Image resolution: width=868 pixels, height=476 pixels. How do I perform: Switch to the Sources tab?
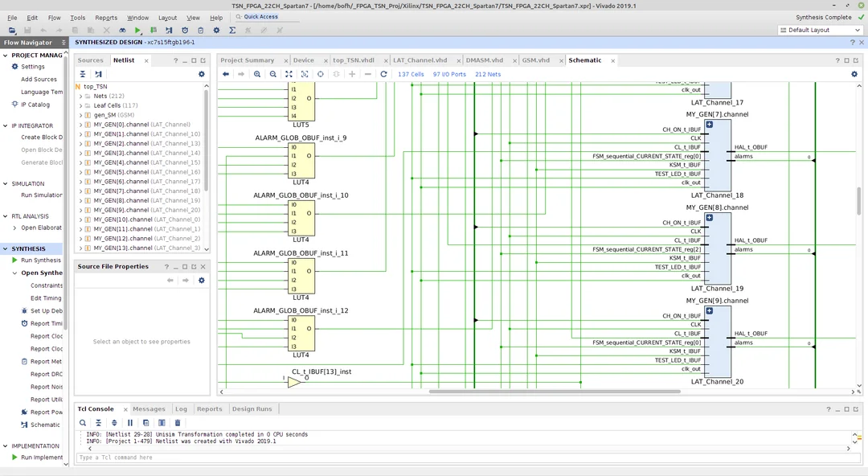[90, 60]
